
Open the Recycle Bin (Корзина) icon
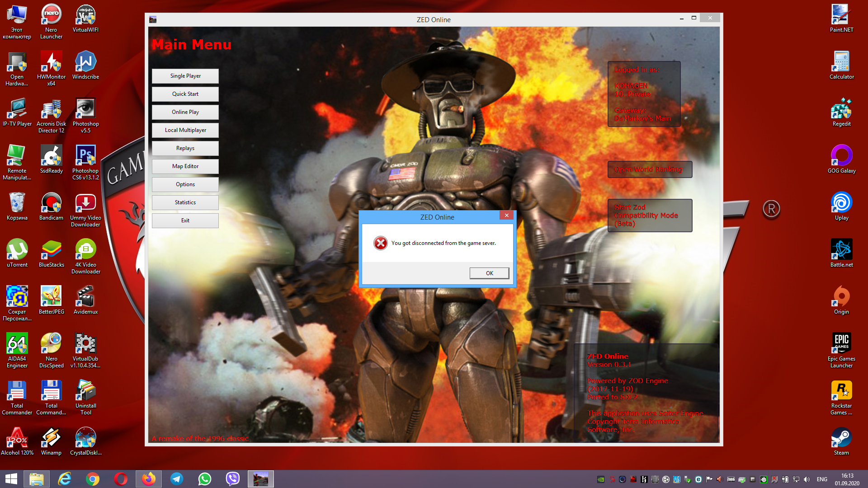pyautogui.click(x=17, y=206)
